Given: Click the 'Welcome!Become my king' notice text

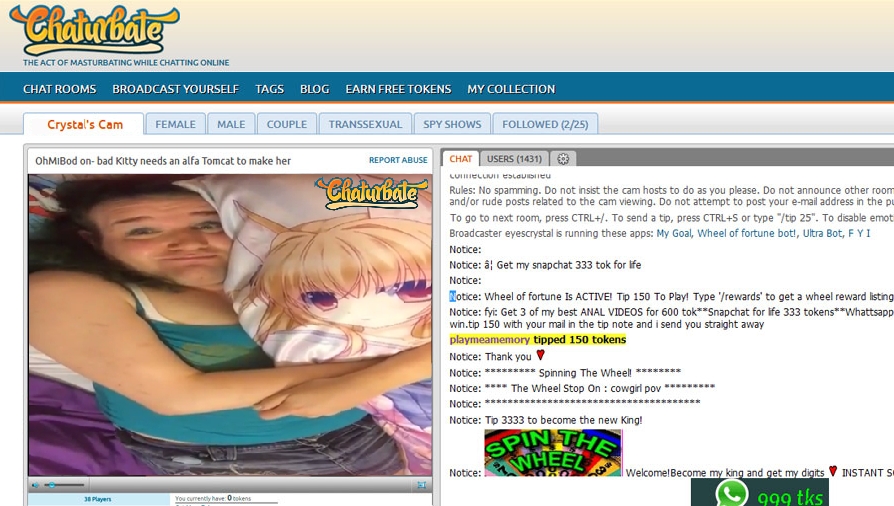Looking at the screenshot, I should [725, 473].
